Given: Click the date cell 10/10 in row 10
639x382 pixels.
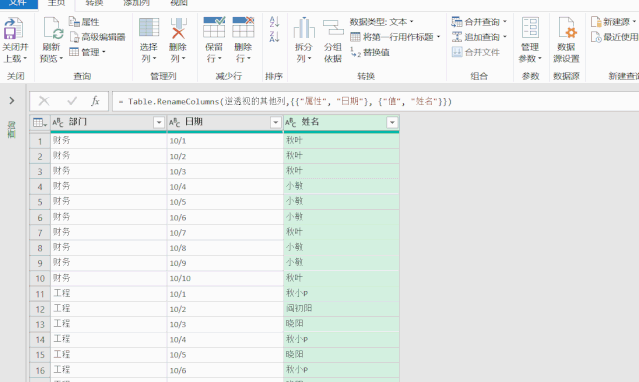Looking at the screenshot, I should click(225, 278).
